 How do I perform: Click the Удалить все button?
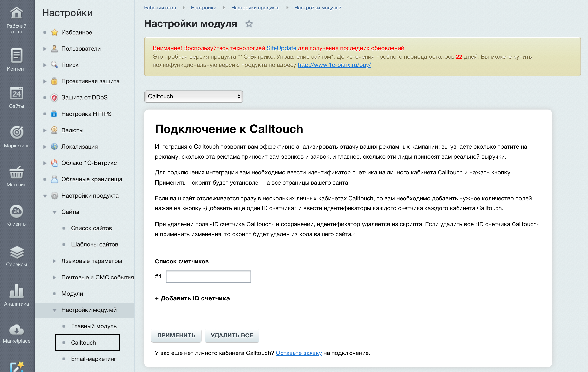(x=232, y=335)
